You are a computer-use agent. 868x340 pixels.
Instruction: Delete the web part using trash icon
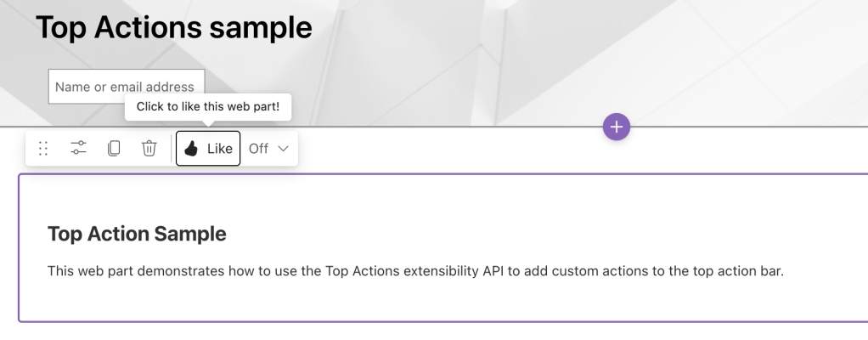[x=149, y=149]
